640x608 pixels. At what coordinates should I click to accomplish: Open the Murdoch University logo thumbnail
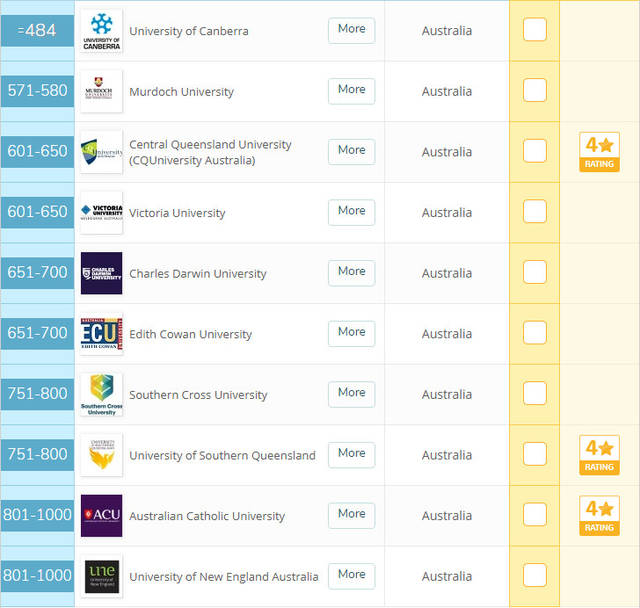click(102, 91)
